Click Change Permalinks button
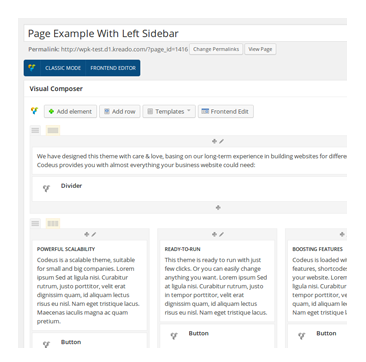Viewport: 366px width, 362px height. (216, 49)
